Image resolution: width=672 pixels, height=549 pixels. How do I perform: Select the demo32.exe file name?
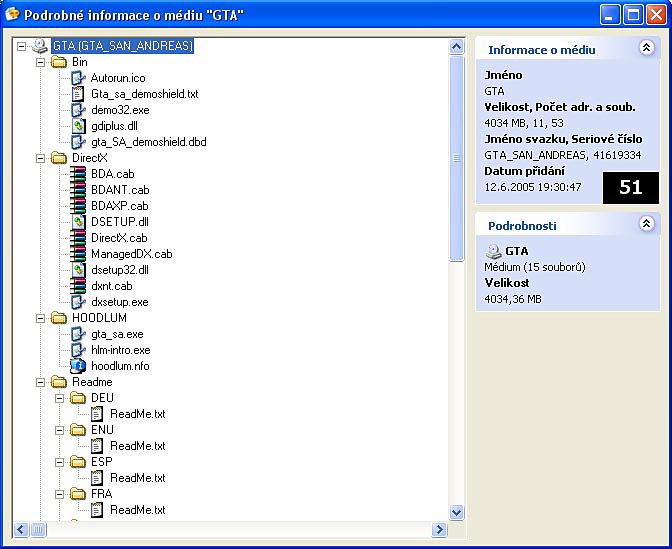tap(120, 110)
